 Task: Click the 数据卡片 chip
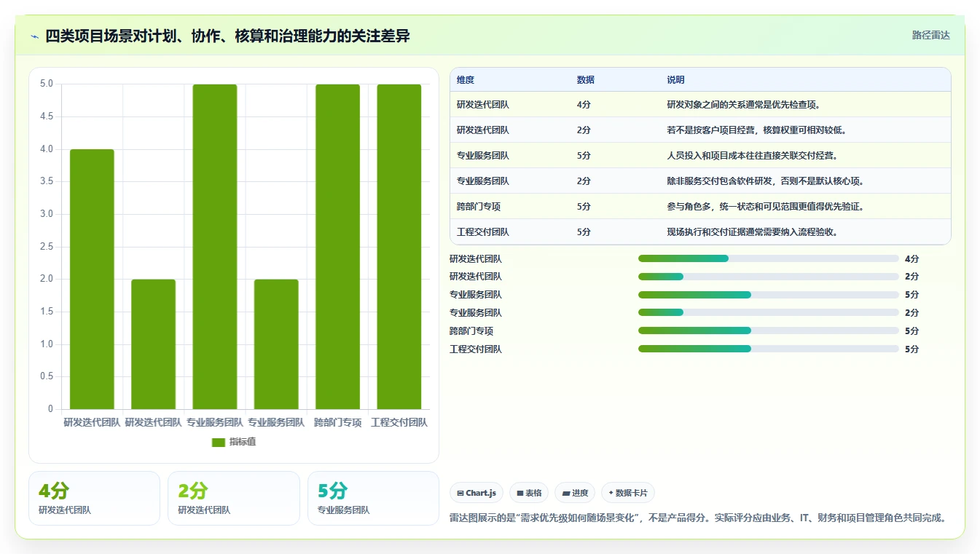pos(627,493)
